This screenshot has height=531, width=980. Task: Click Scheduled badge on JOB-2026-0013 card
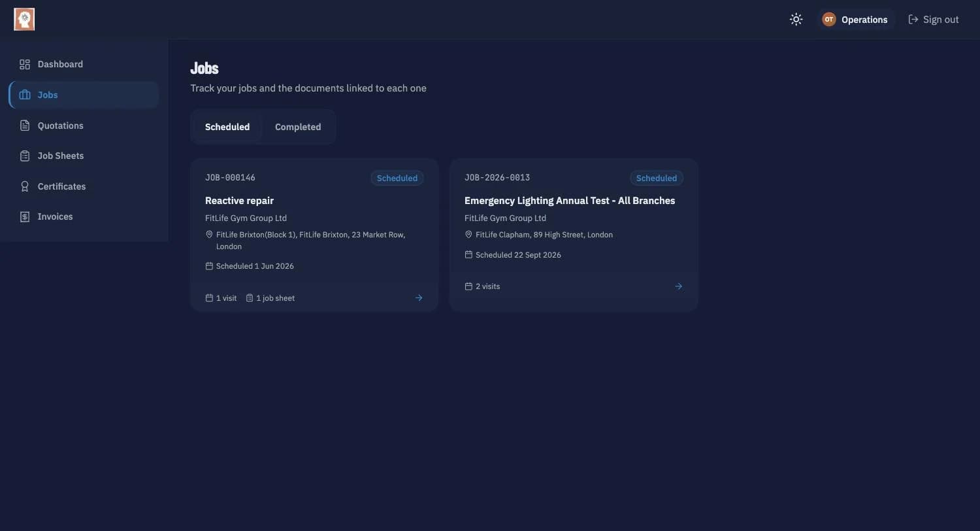point(657,178)
